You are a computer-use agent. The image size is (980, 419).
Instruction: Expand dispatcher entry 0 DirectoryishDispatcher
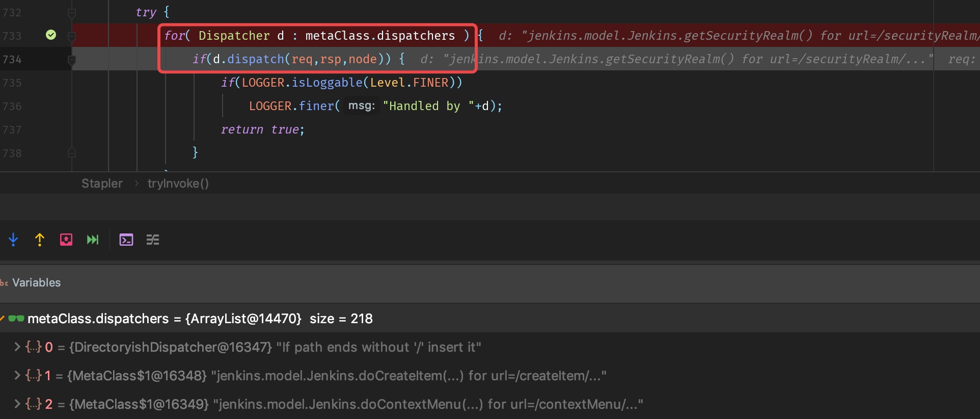coord(17,347)
